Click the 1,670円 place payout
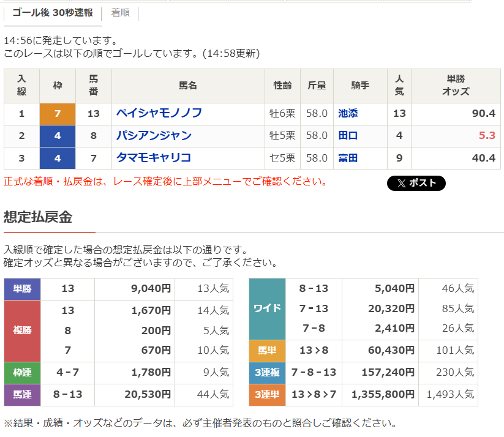The height and width of the screenshot is (437, 504). (x=151, y=310)
